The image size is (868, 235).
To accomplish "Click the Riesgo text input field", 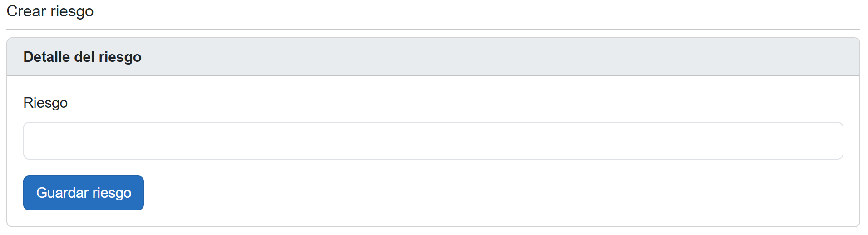I will click(433, 140).
